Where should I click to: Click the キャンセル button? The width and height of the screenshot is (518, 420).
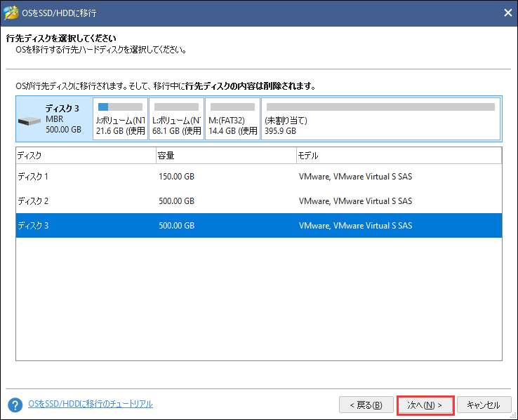(x=484, y=405)
